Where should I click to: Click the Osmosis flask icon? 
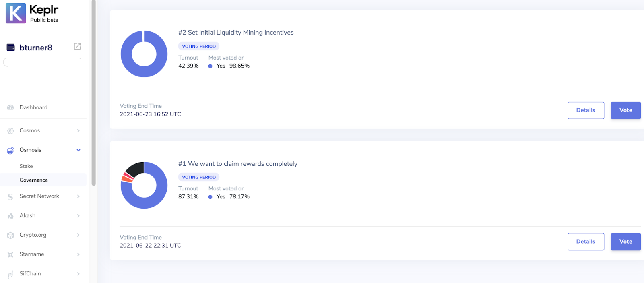click(11, 150)
